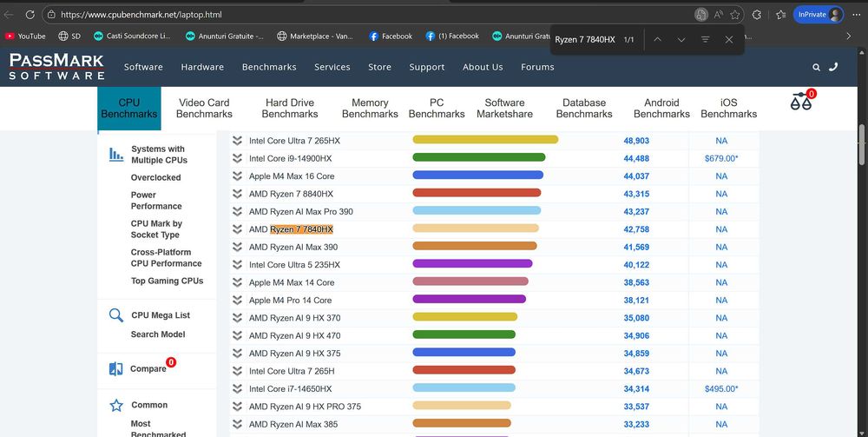The image size is (868, 437).
Task: Click the $679.00 price link
Action: 721,158
